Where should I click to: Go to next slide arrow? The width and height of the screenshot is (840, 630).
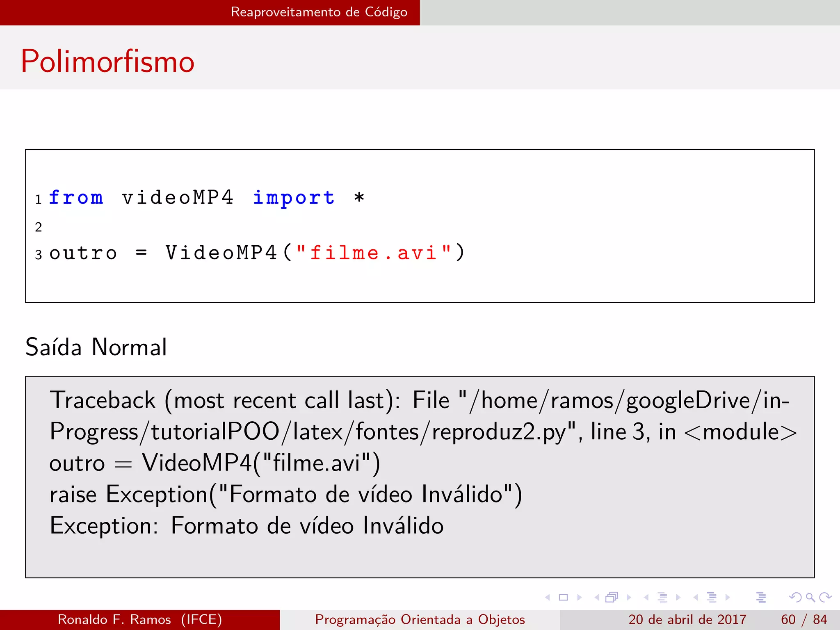(x=580, y=598)
